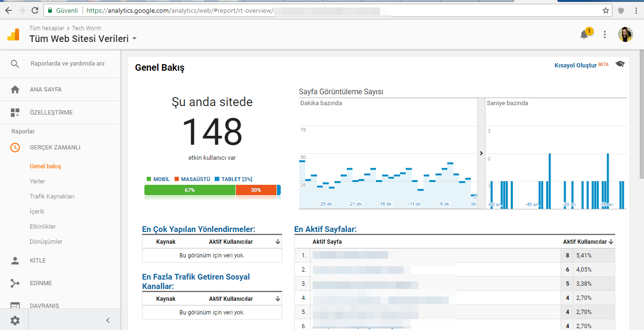Click the green MOBİL 67% bar segment

pyautogui.click(x=190, y=190)
